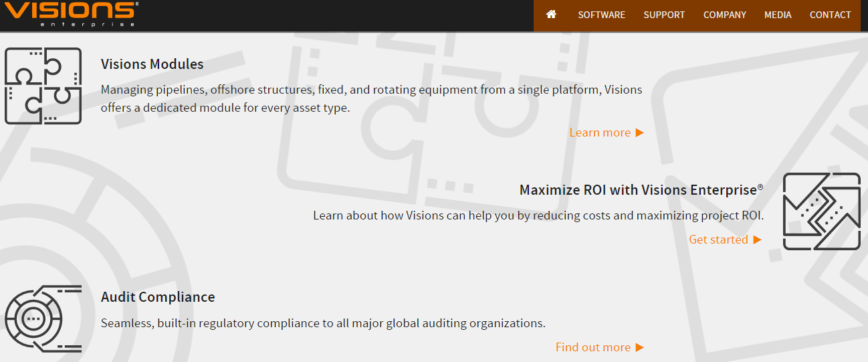The width and height of the screenshot is (868, 362).
Task: Click the orange triangle beside Find out more
Action: click(x=640, y=347)
